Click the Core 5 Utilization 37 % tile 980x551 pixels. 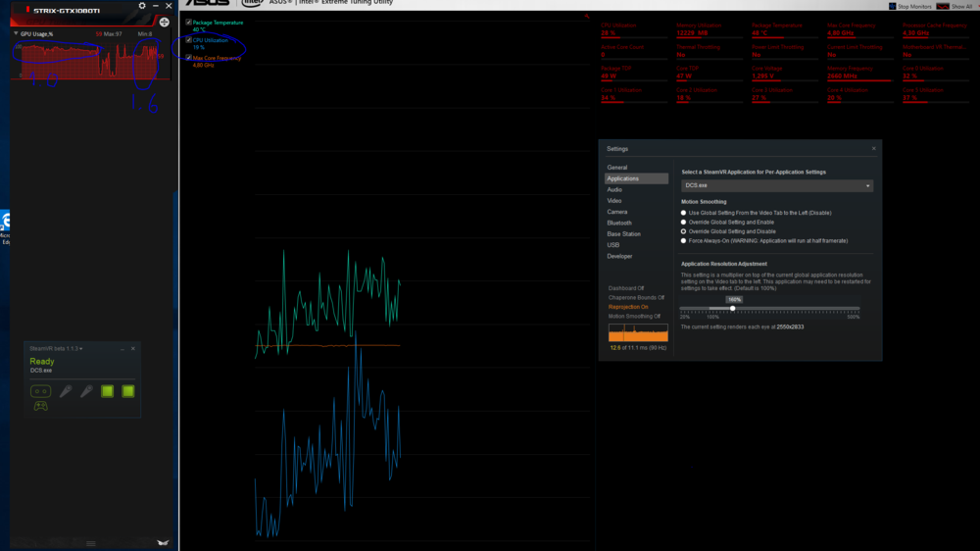coord(935,94)
